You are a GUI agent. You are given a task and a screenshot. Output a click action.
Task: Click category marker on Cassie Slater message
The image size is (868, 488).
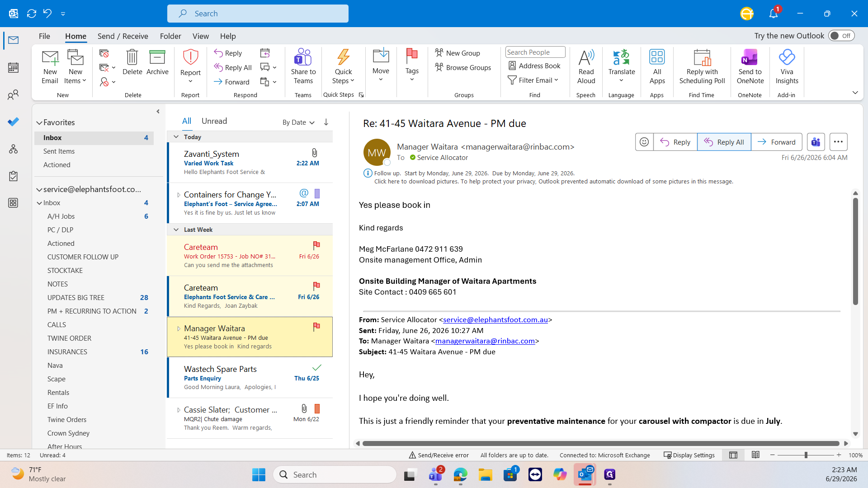[317, 408]
